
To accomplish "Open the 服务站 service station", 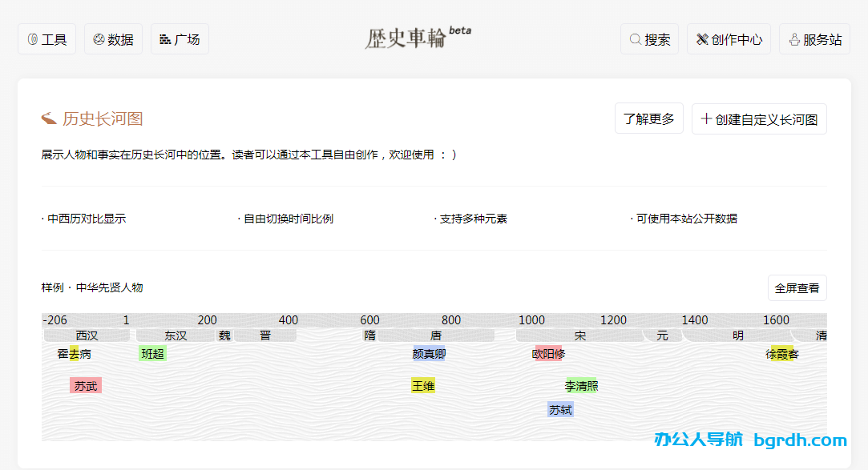I will pos(814,39).
